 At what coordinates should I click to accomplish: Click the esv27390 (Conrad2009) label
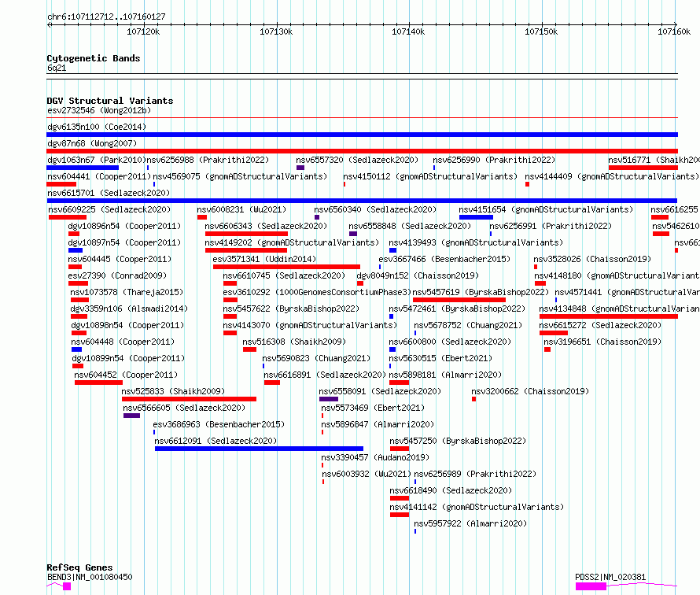pyautogui.click(x=117, y=275)
